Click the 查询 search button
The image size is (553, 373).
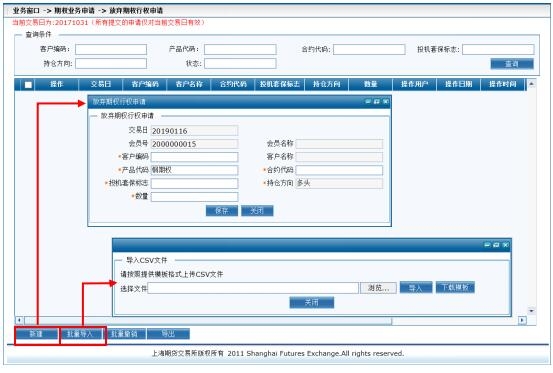click(x=512, y=64)
